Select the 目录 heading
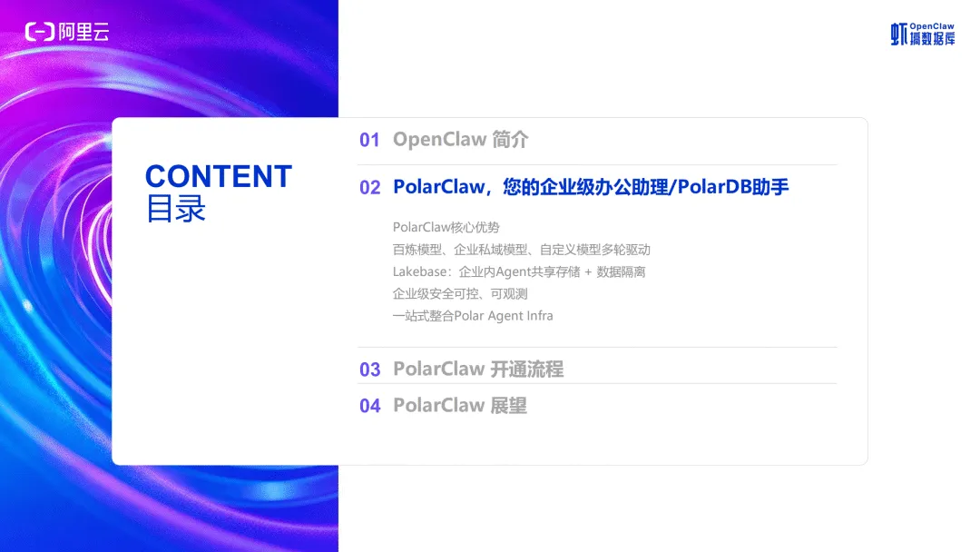 point(176,209)
